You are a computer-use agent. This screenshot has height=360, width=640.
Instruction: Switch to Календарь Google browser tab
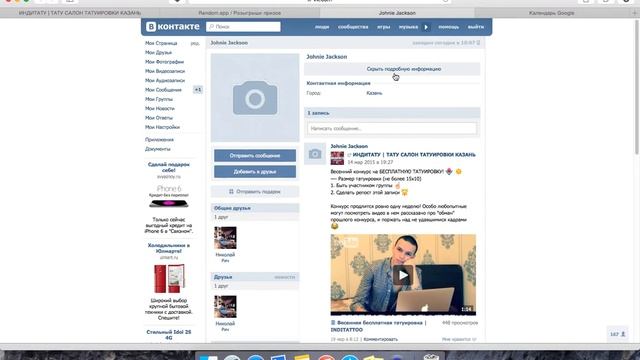coord(551,13)
